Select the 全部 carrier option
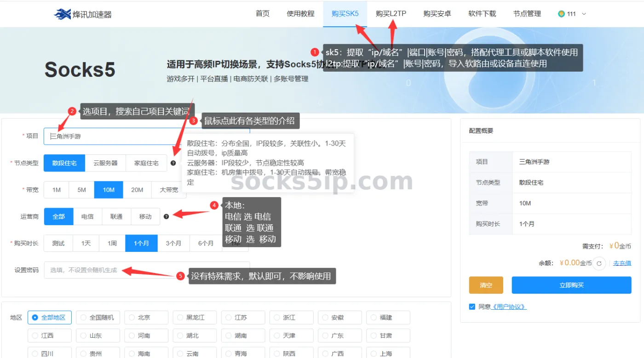Image resolution: width=644 pixels, height=358 pixels. (x=58, y=216)
